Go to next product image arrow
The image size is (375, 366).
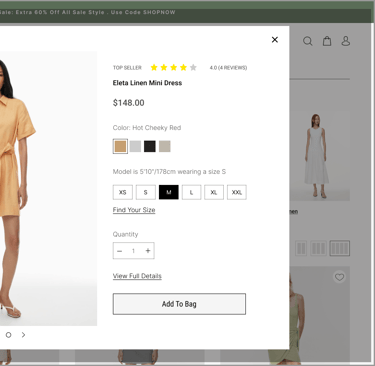tap(23, 335)
